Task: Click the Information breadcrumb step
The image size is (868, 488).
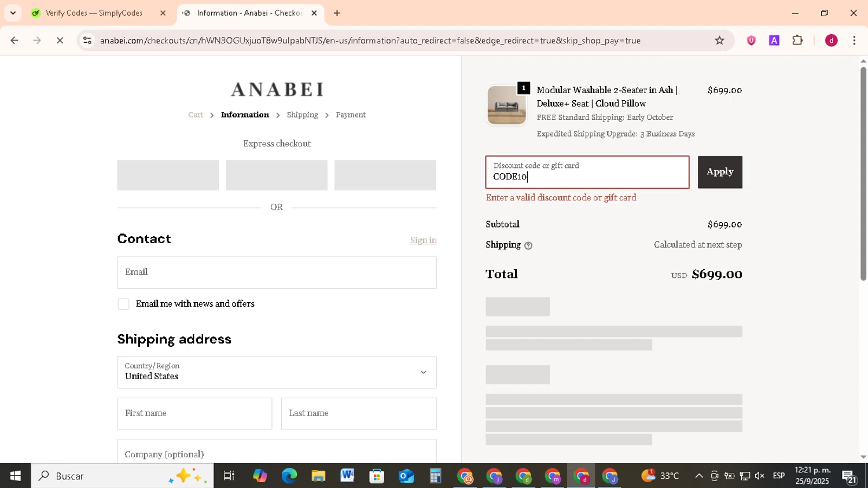Action: point(245,115)
